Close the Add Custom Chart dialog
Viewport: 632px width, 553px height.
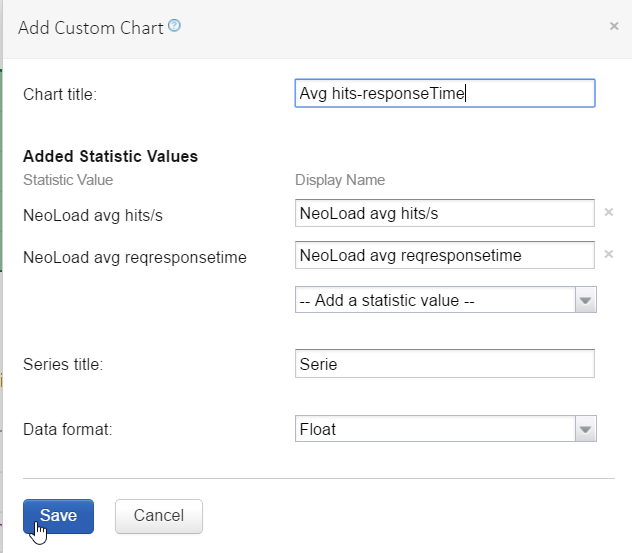click(x=614, y=27)
